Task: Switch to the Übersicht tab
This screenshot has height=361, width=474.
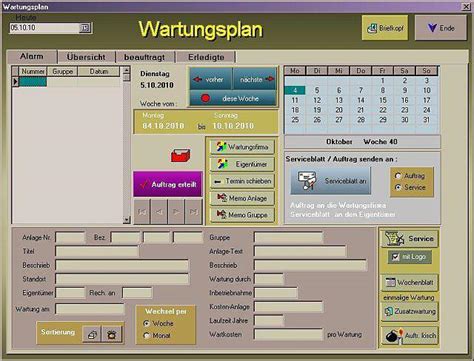Action: (86, 57)
